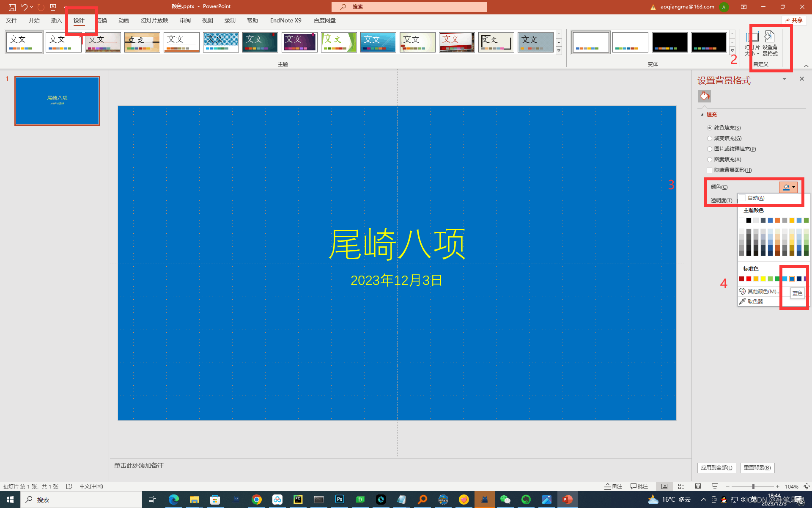The width and height of the screenshot is (812, 508).
Task: Open the fill color bucket dropdown button
Action: coord(788,187)
